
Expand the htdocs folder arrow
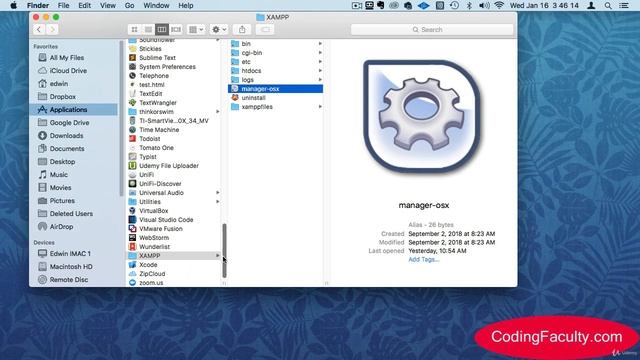tap(320, 71)
